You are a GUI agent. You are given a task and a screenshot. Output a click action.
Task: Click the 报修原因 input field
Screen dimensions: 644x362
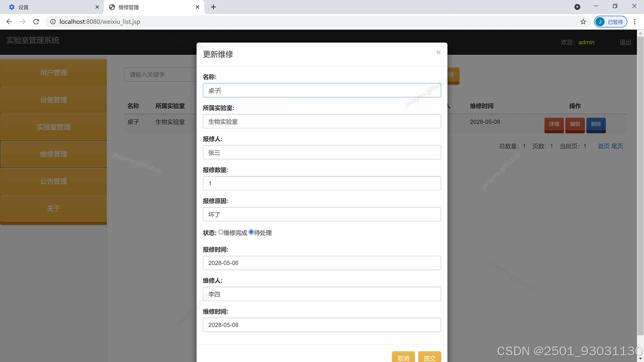coord(322,215)
